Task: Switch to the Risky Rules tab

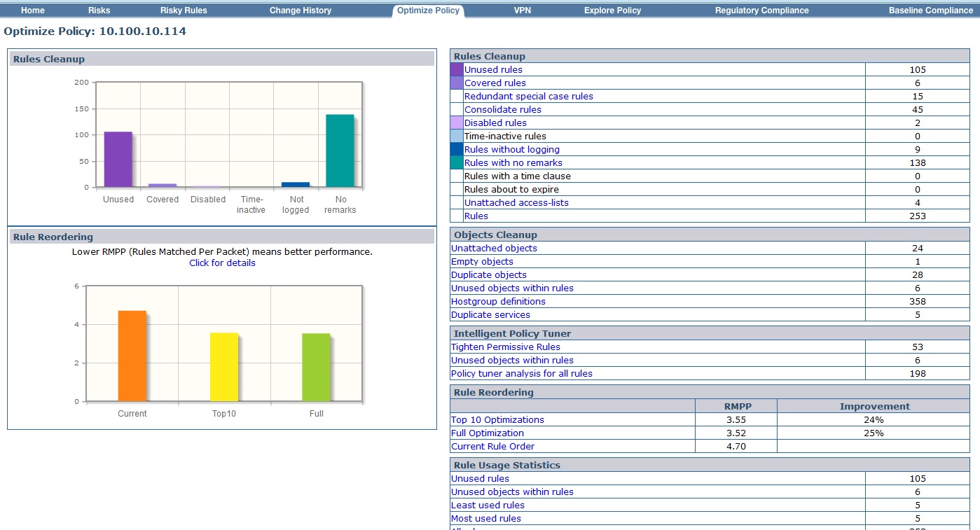Action: coord(184,11)
